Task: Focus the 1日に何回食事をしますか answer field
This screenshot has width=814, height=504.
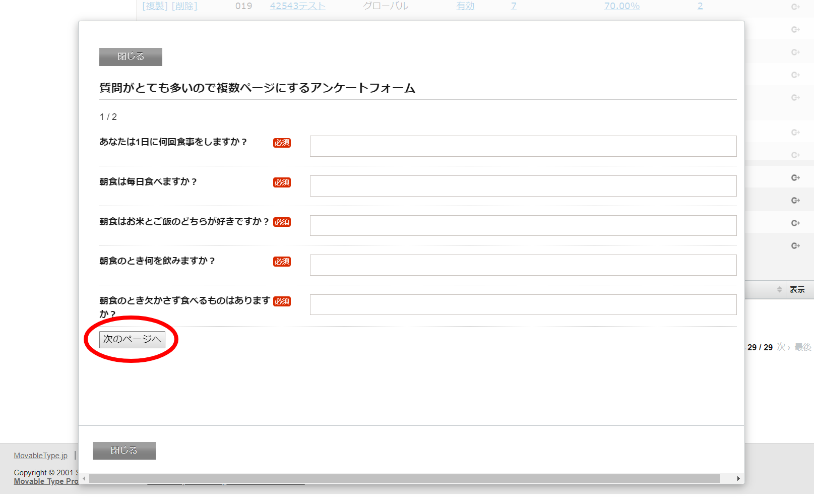Action: (523, 146)
